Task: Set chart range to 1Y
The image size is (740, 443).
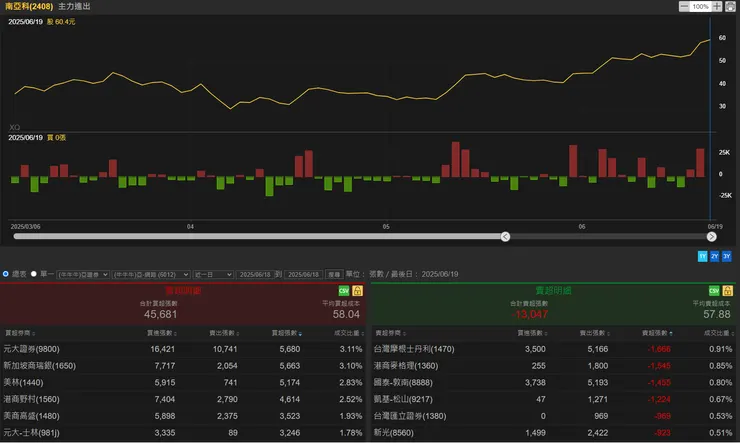Action: pyautogui.click(x=702, y=256)
